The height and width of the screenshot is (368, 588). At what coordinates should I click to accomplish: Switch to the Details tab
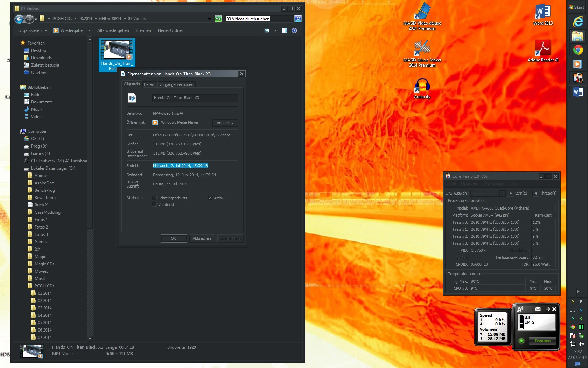click(149, 84)
